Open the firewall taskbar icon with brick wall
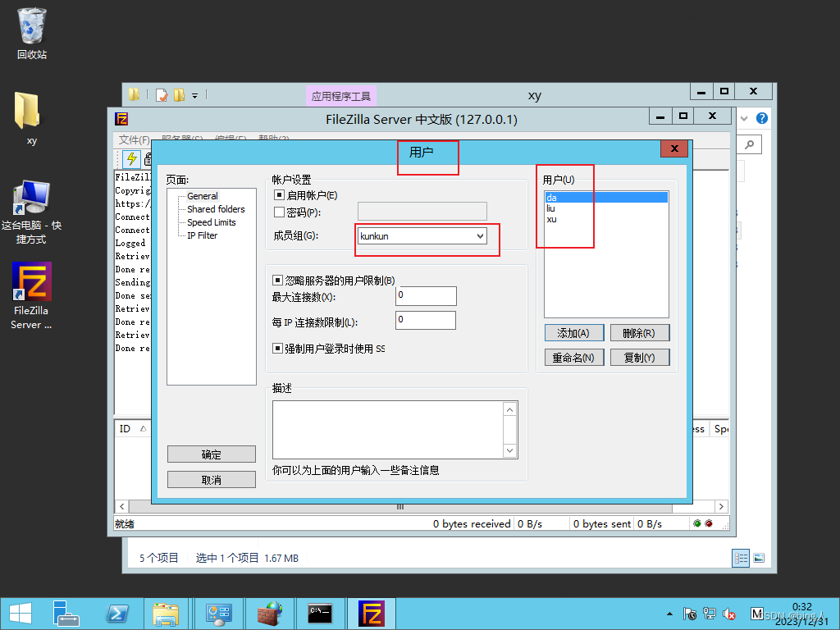Viewport: 840px width, 630px height. (x=270, y=614)
